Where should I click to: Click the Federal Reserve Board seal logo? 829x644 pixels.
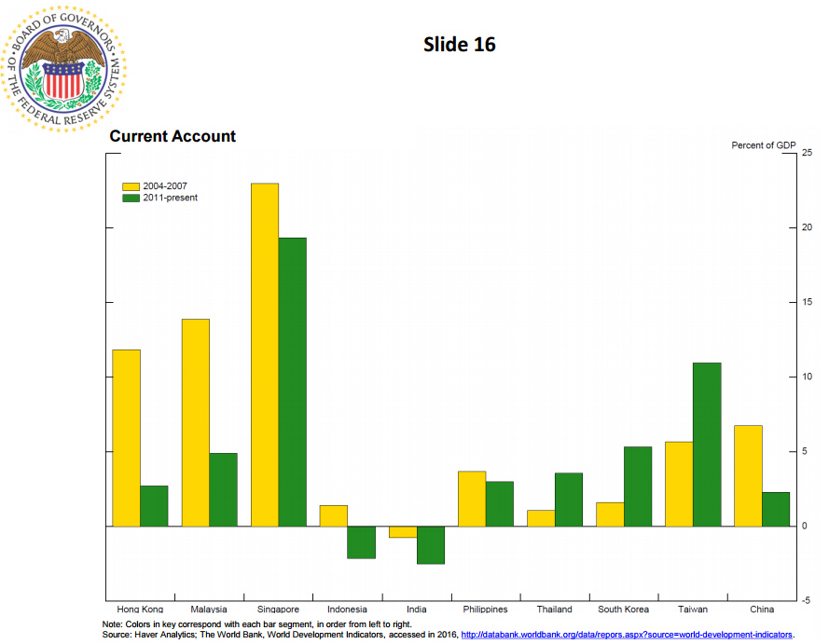tap(64, 66)
